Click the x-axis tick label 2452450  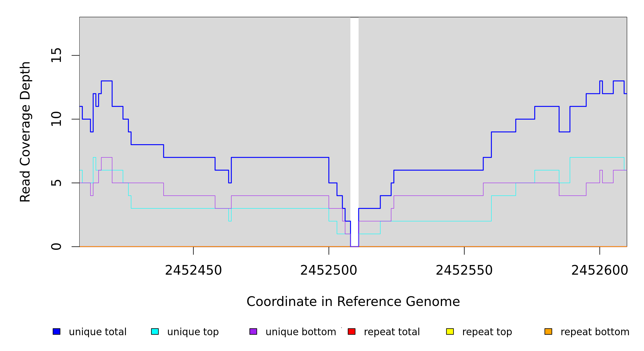(x=193, y=271)
